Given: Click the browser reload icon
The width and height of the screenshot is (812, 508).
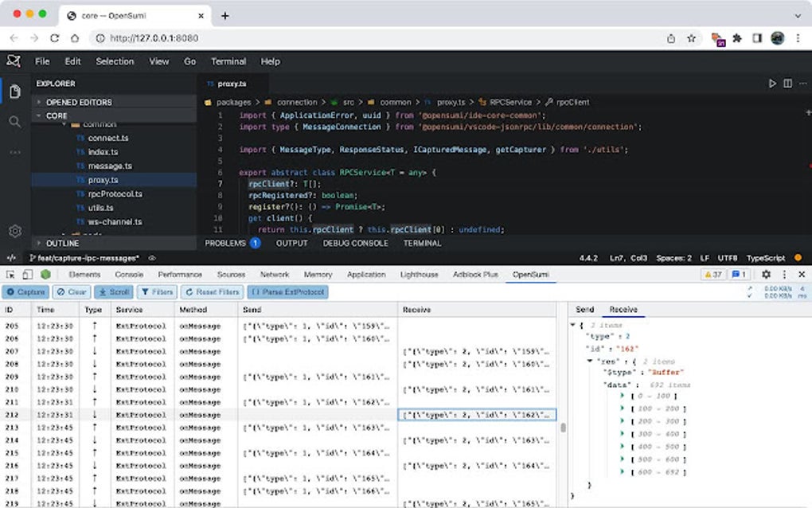Looking at the screenshot, I should (55, 37).
